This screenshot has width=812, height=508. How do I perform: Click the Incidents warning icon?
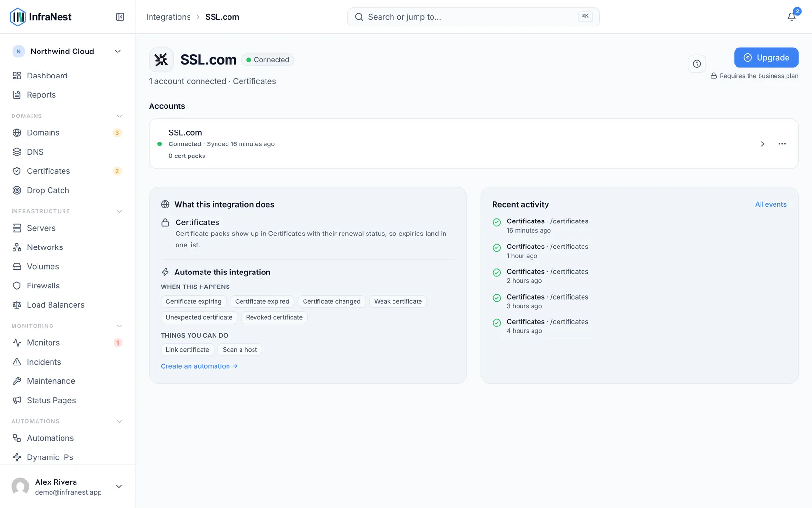(x=17, y=362)
